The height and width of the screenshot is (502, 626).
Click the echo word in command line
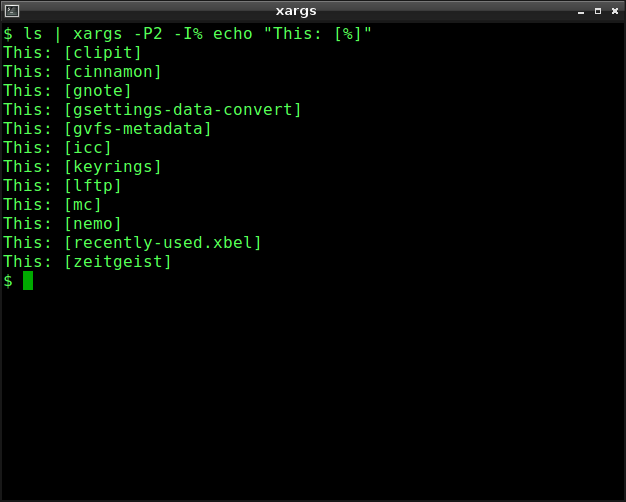pos(233,34)
